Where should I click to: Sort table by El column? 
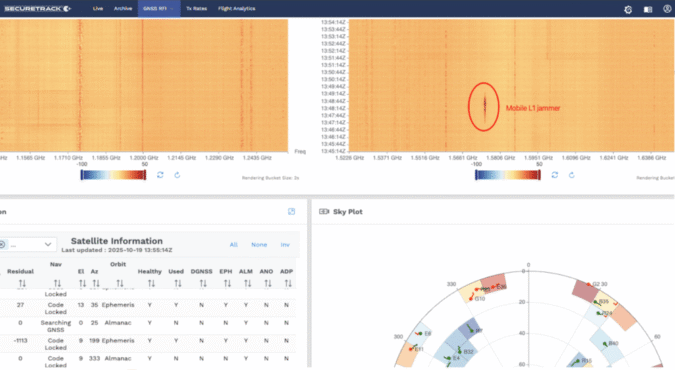pos(82,283)
